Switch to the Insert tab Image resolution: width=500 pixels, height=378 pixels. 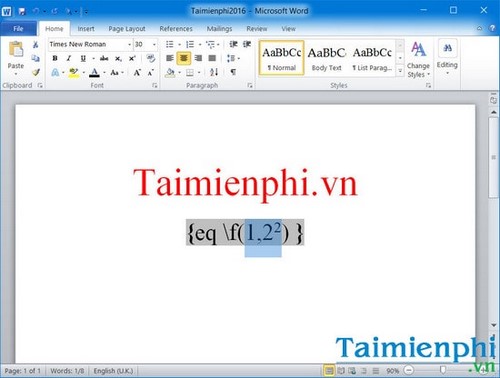86,29
